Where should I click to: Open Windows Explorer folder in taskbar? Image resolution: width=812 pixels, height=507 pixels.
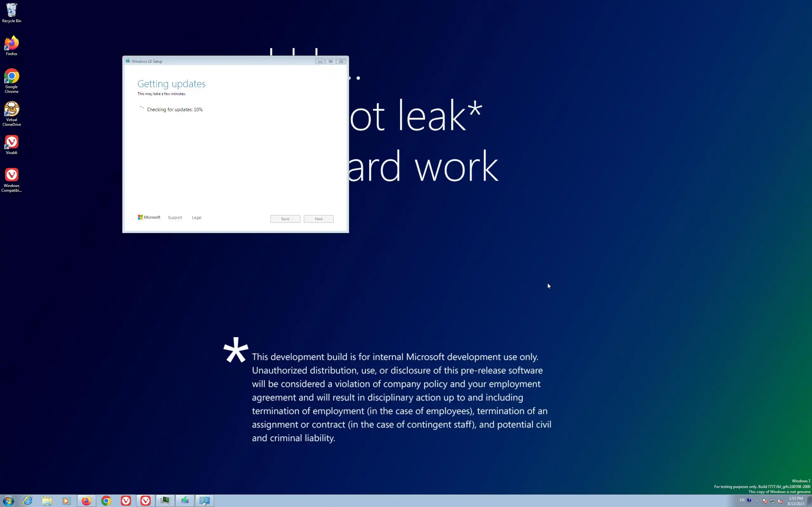[47, 501]
